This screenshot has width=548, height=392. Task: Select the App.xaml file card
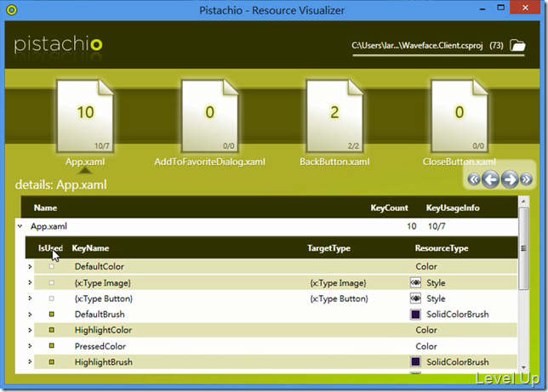coord(85,116)
